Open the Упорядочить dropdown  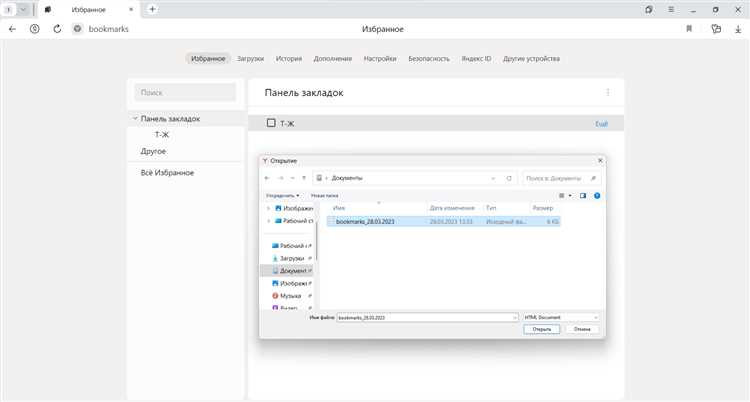click(x=282, y=196)
